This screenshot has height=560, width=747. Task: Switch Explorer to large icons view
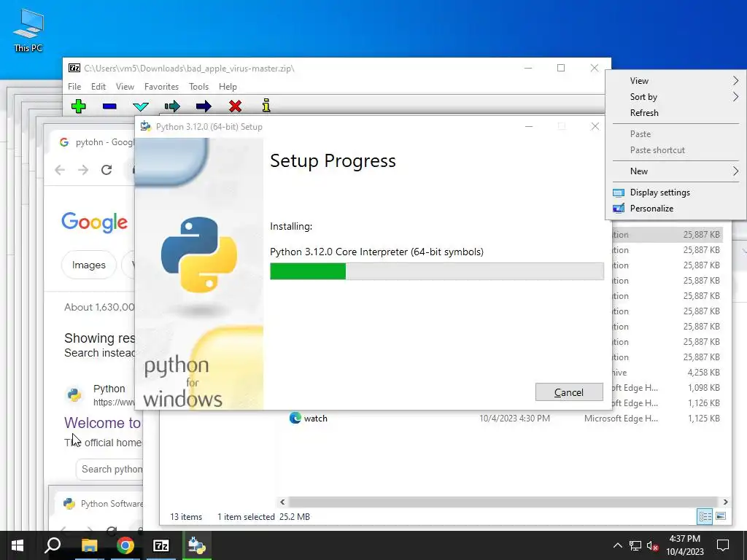[x=721, y=516]
